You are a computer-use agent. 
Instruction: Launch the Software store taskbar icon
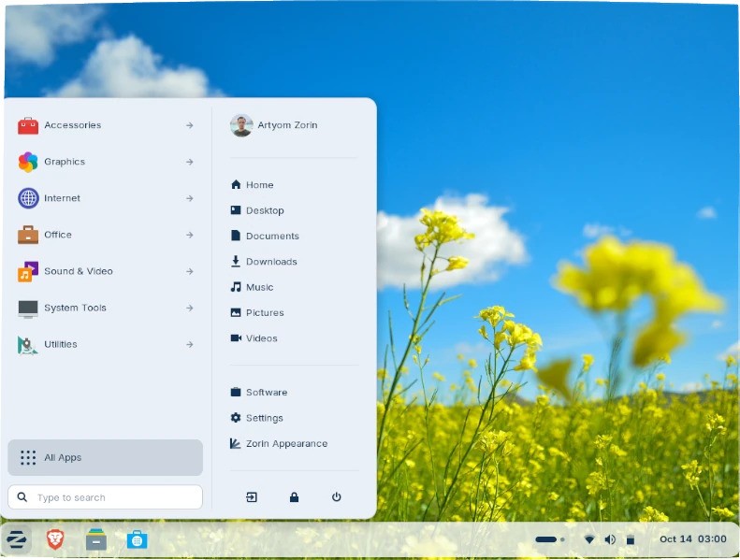(137, 539)
